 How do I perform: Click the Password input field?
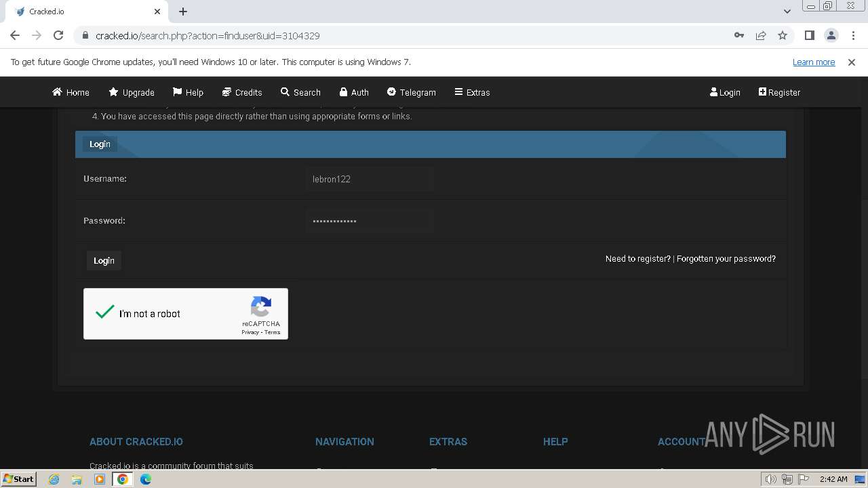(x=369, y=221)
